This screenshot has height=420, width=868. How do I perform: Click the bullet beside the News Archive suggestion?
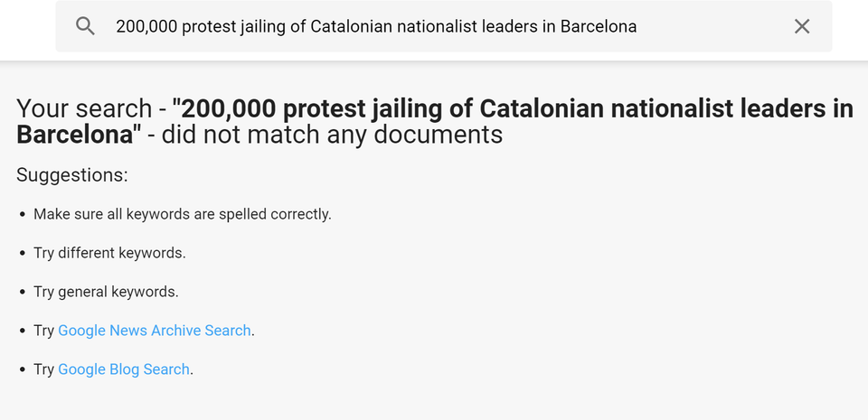[23, 331]
